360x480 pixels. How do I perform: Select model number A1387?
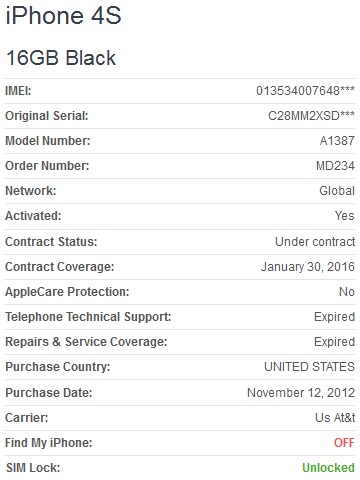pos(337,141)
